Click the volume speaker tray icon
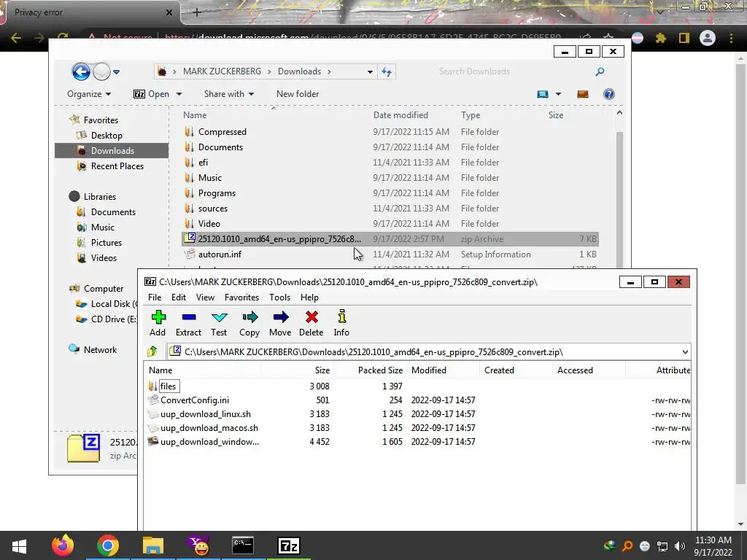 point(680,546)
